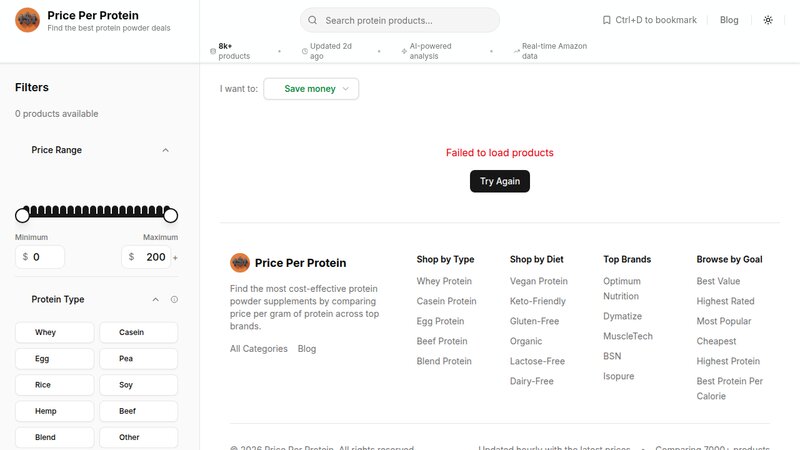Open the Most Popular goal link
This screenshot has height=450, width=800.
click(x=724, y=321)
